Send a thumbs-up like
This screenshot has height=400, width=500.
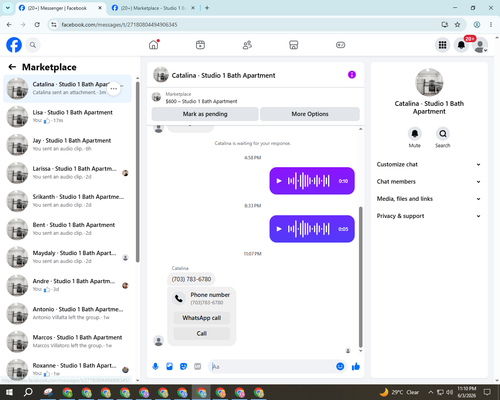pyautogui.click(x=356, y=367)
